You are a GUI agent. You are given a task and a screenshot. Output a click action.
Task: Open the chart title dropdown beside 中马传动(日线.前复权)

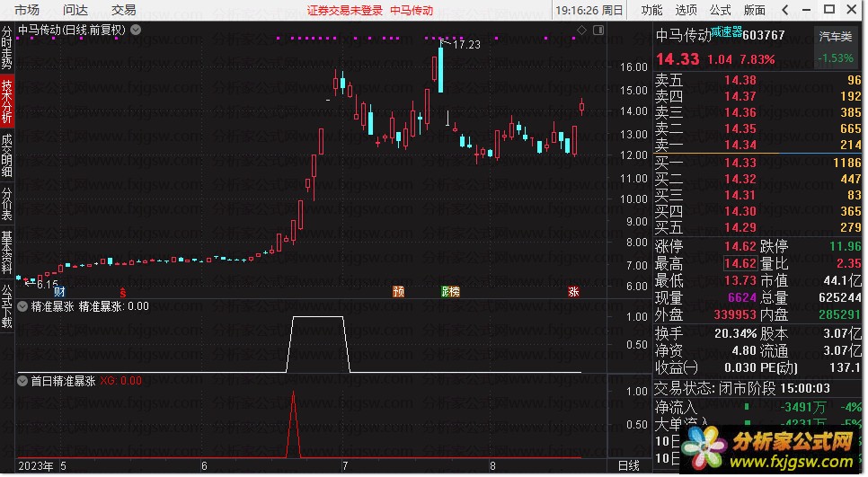coord(136,30)
